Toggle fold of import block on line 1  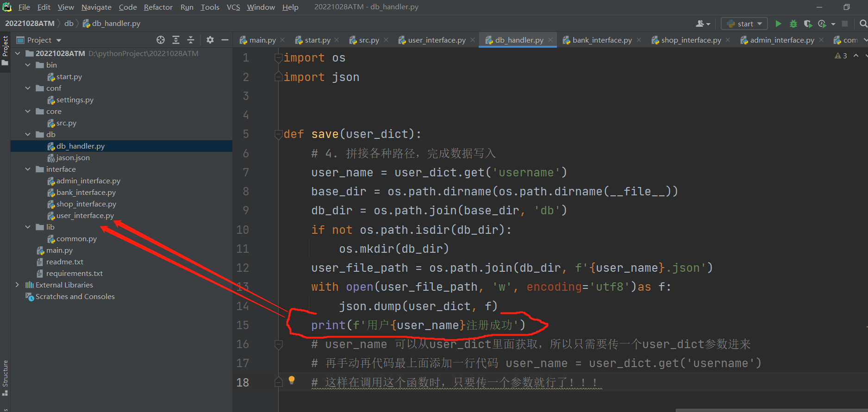coord(279,58)
